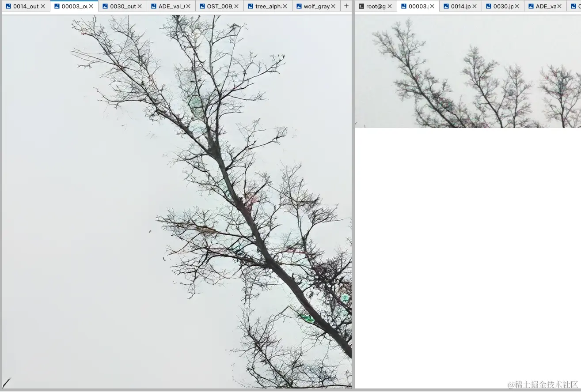Viewport: 581px width, 392px height.
Task: Close the 0014.jp tab
Action: coord(475,7)
